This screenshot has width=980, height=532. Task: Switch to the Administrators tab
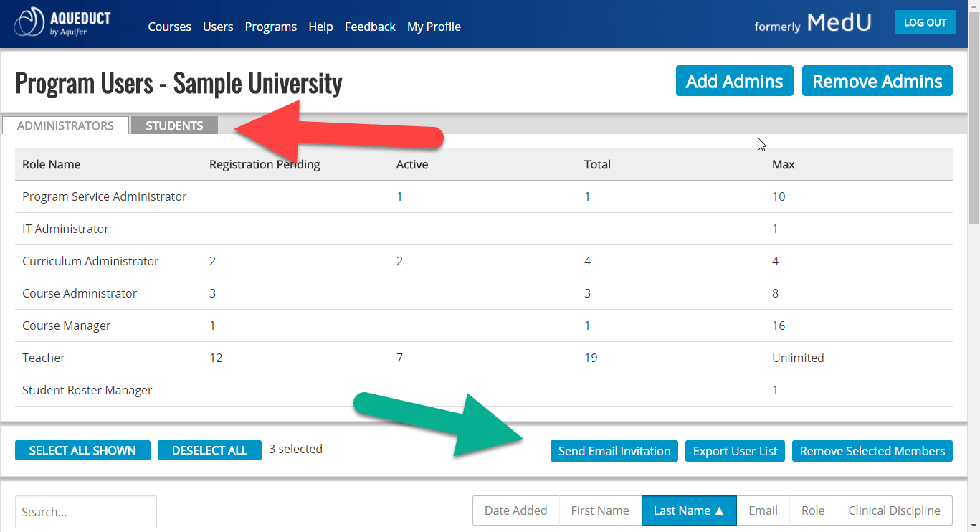[x=65, y=125]
